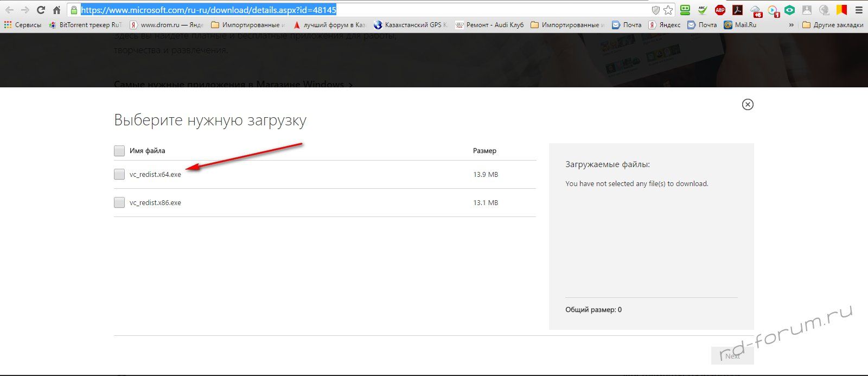Reload the page with the refresh icon
868x376 pixels.
[41, 10]
